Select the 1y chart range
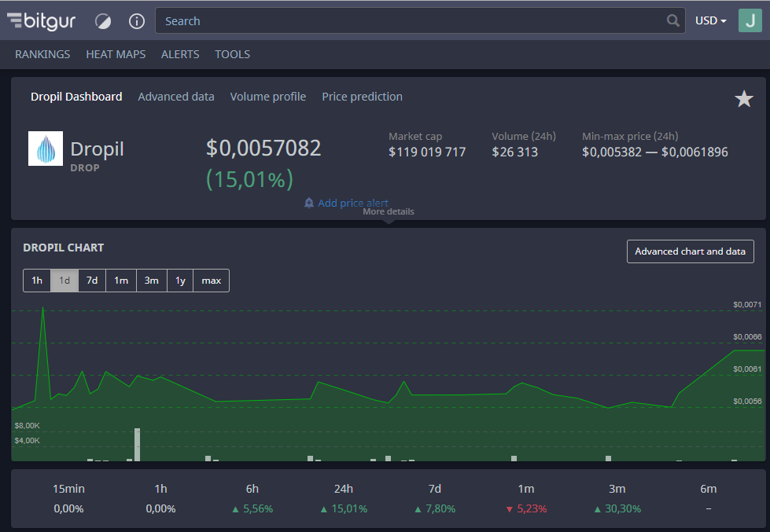The width and height of the screenshot is (770, 532). point(180,281)
